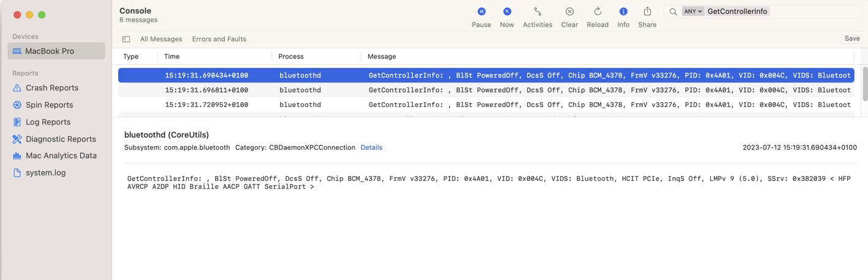Switch to the All Messages tab
Viewport: 868px width, 280px height.
tap(161, 39)
